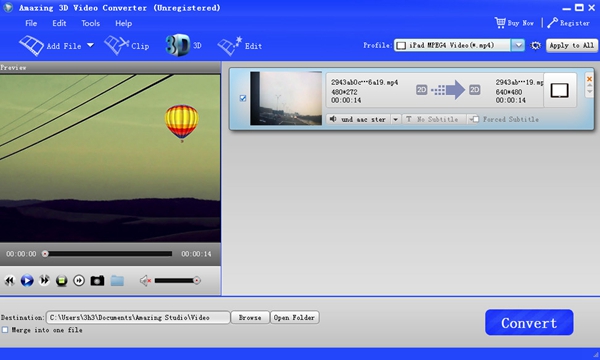The width and height of the screenshot is (600, 360).
Task: Open the snapshot folder icon
Action: [117, 281]
